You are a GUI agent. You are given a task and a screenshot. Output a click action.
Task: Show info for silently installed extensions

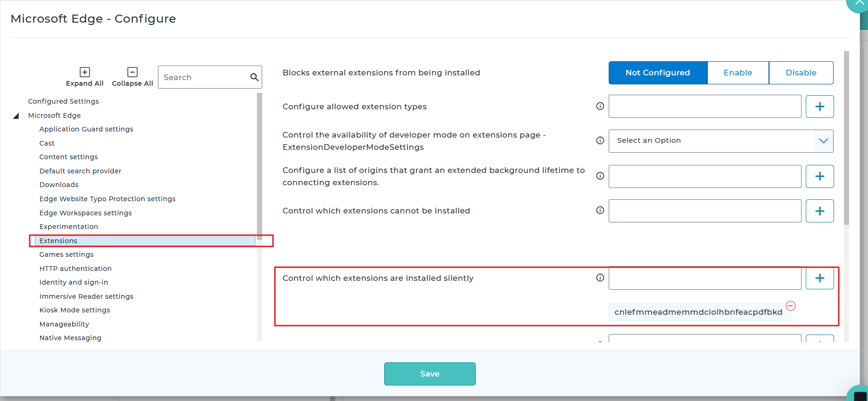(600, 278)
